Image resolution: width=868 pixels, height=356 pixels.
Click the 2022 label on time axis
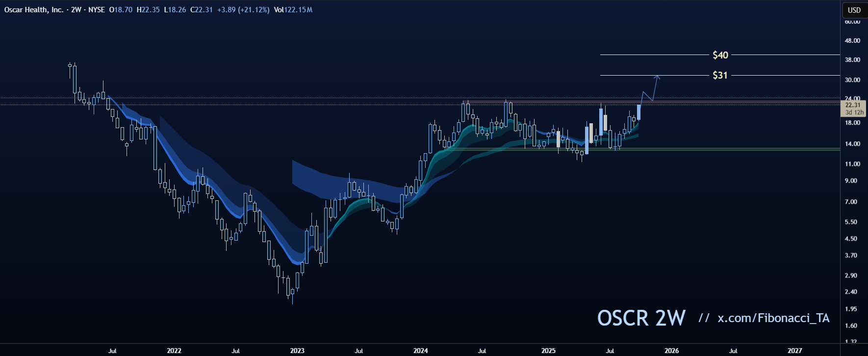pyautogui.click(x=174, y=351)
